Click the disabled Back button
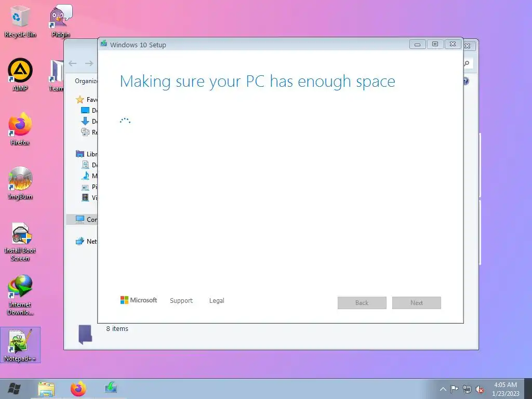This screenshot has height=399, width=532. pyautogui.click(x=362, y=303)
